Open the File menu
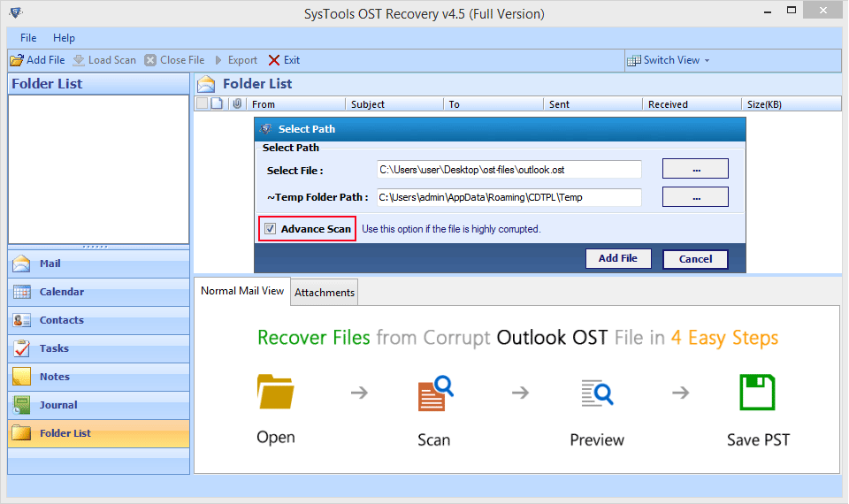849x504 pixels. tap(28, 38)
